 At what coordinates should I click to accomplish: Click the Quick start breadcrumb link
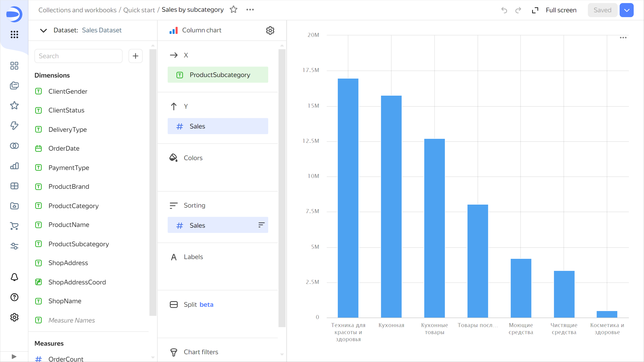coord(139,10)
